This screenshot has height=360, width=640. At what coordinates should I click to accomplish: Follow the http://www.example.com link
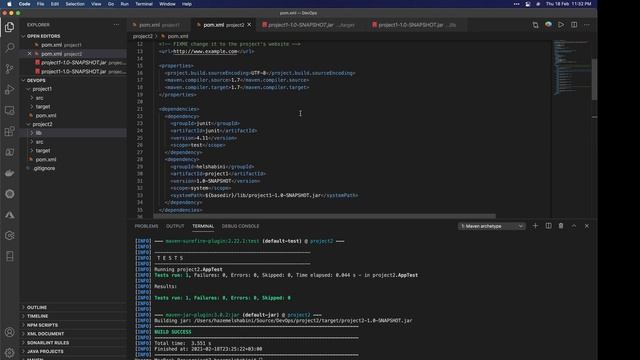205,51
